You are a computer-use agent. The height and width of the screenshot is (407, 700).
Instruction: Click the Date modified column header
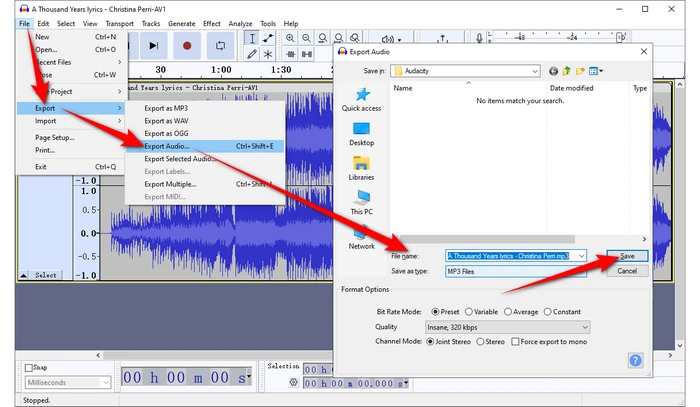coord(588,88)
